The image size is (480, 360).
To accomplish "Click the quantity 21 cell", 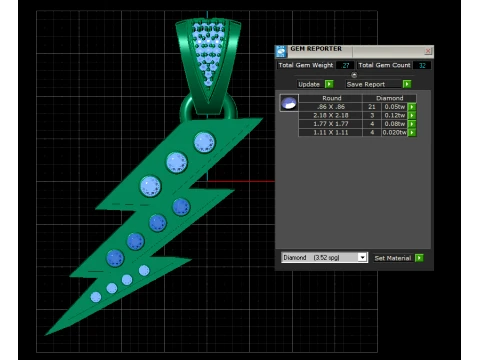I will coord(372,107).
